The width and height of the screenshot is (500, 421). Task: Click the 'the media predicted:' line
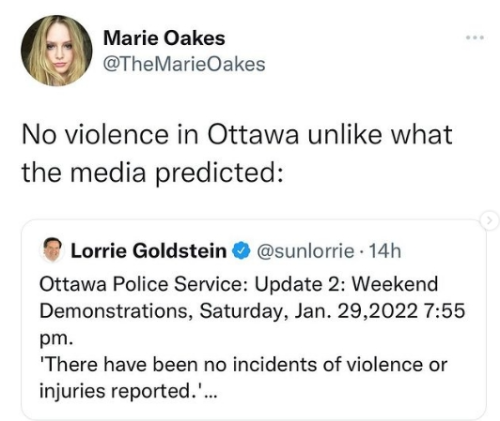point(153,173)
